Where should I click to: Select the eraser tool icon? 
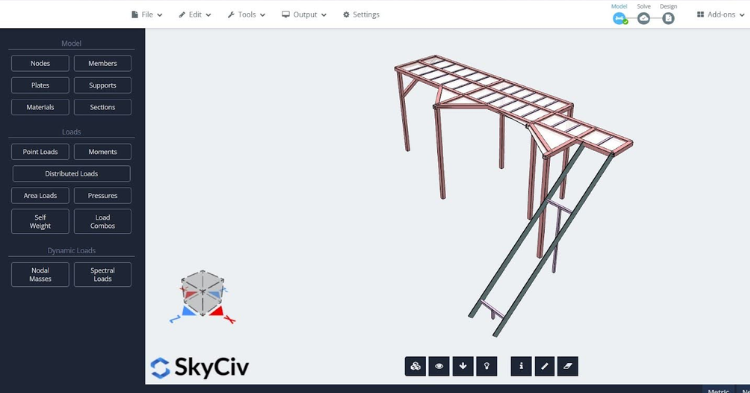point(568,366)
